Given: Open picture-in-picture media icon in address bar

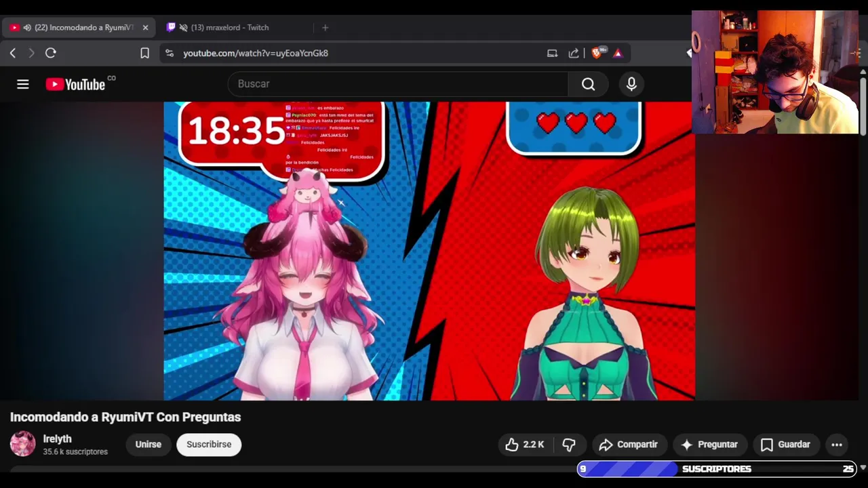Looking at the screenshot, I should [552, 53].
